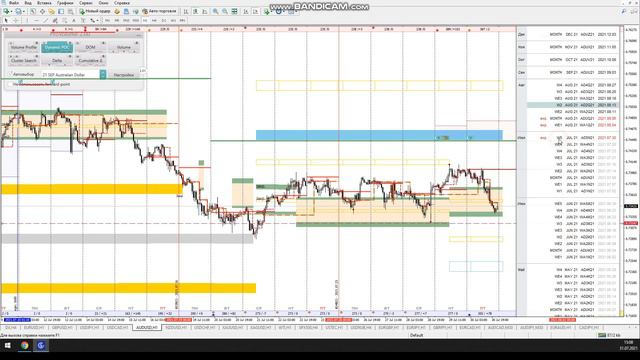Viewport: 640px width, 360px height.
Task: Toggle the Dynamic POC indicator button
Action: pyautogui.click(x=57, y=47)
